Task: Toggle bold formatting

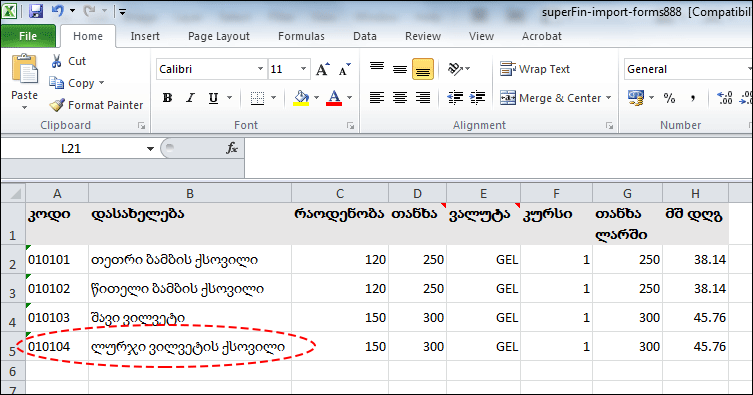Action: (x=167, y=98)
